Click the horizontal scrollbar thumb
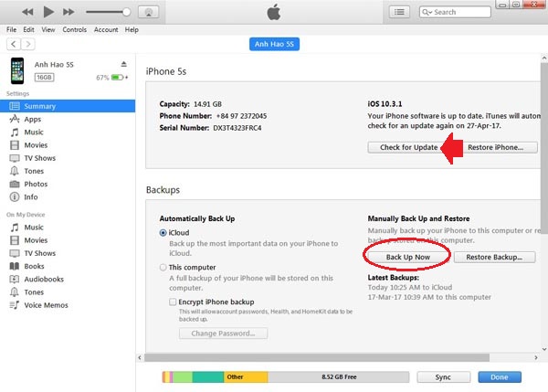 [x=317, y=357]
